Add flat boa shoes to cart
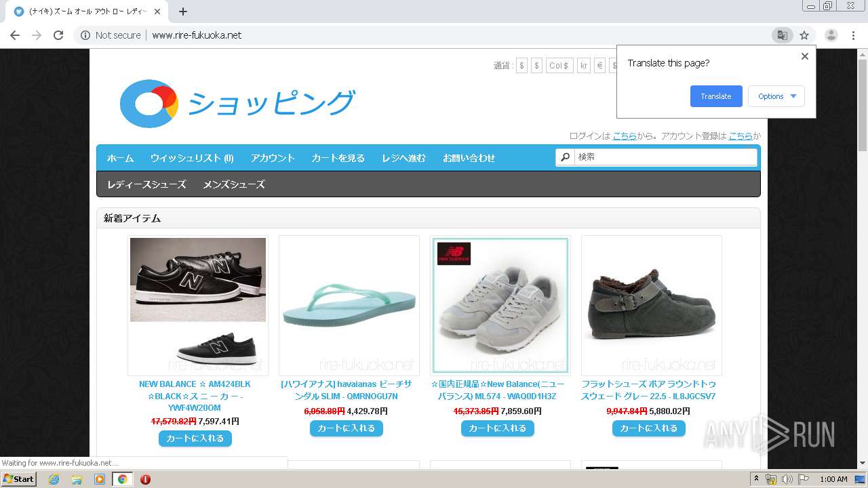 (x=649, y=428)
